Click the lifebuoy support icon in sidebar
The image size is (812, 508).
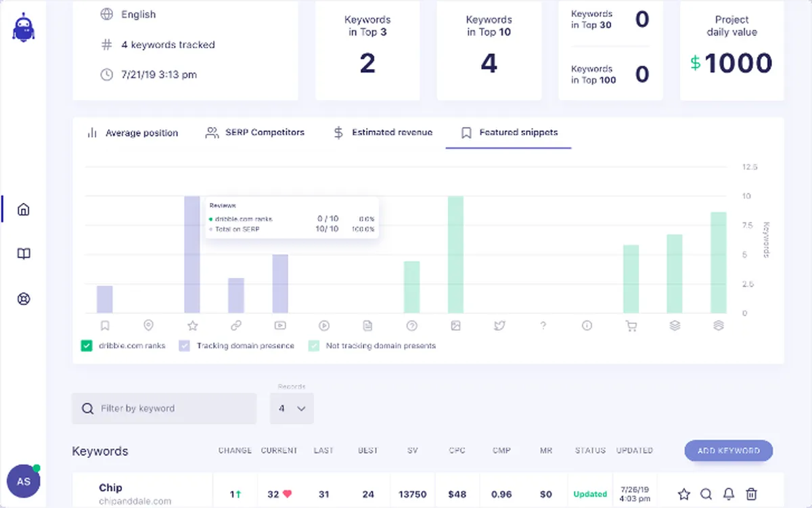tap(24, 299)
